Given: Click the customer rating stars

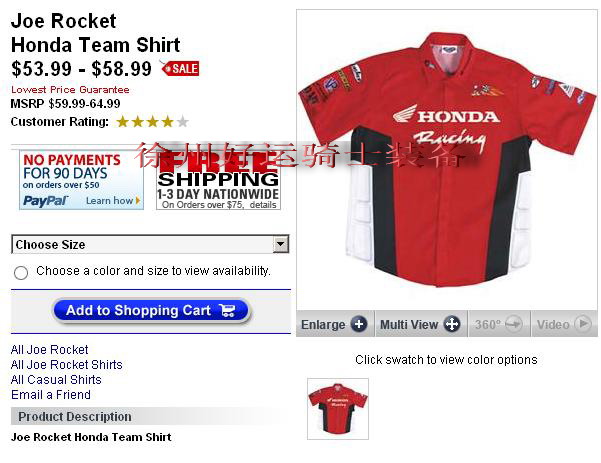Looking at the screenshot, I should (x=153, y=121).
